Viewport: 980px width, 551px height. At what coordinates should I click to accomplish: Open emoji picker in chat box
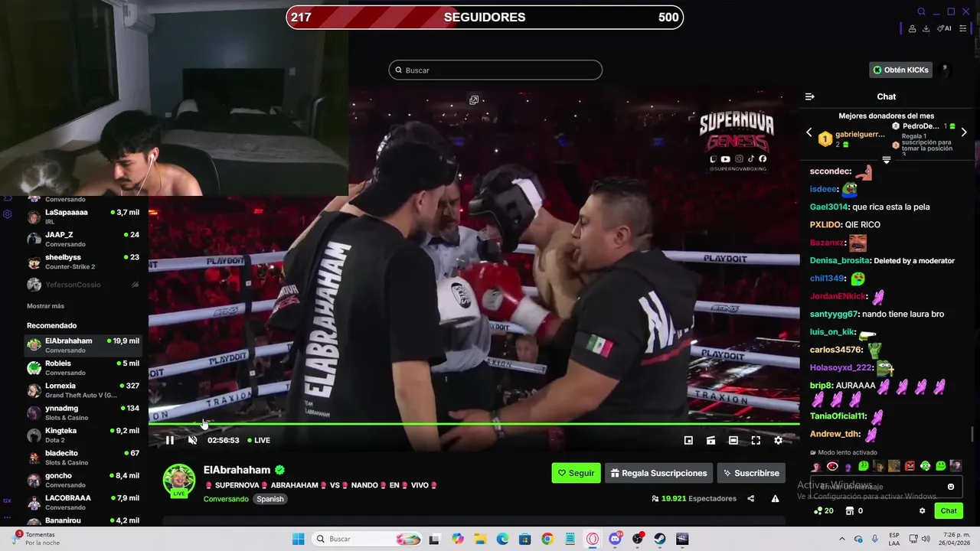tap(951, 487)
